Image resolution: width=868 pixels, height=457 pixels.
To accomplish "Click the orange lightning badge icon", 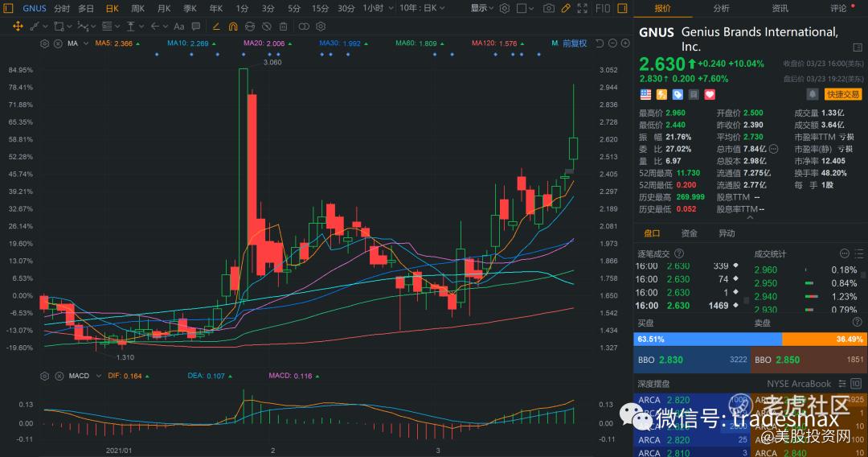I will [661, 95].
